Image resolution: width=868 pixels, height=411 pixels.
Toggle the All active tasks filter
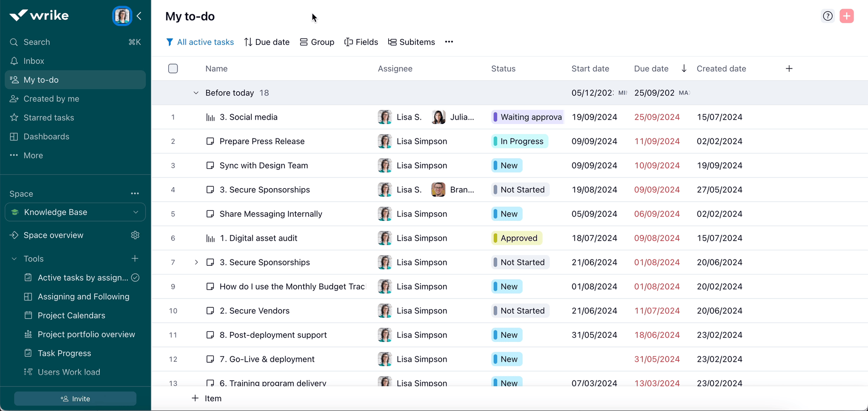click(x=200, y=42)
